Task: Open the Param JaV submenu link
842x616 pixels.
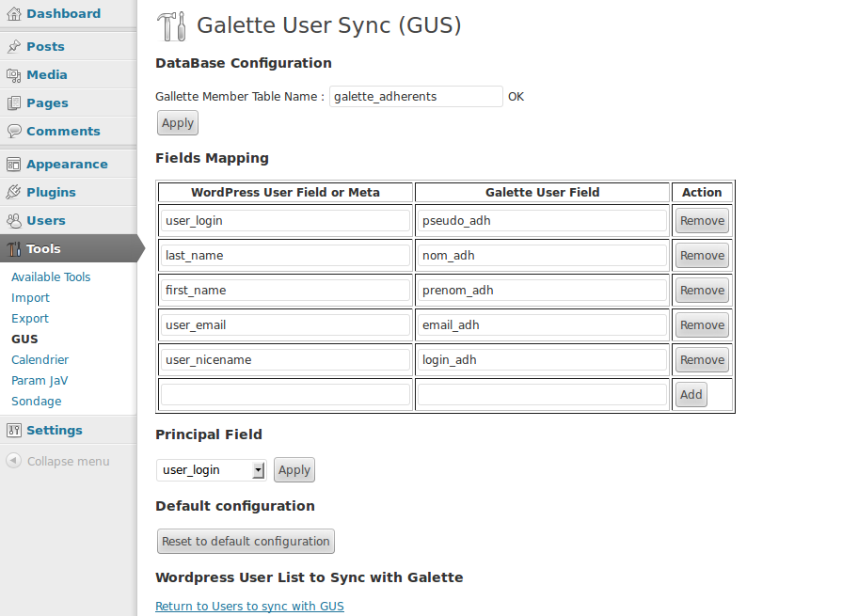Action: 40,381
